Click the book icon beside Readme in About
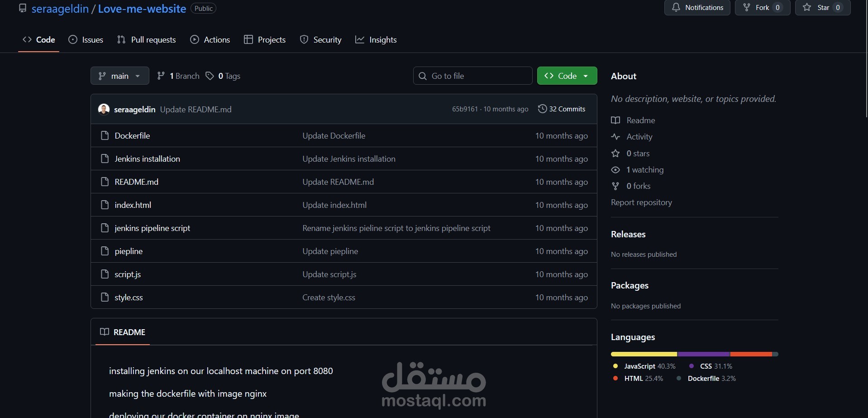The width and height of the screenshot is (868, 418). tap(615, 120)
